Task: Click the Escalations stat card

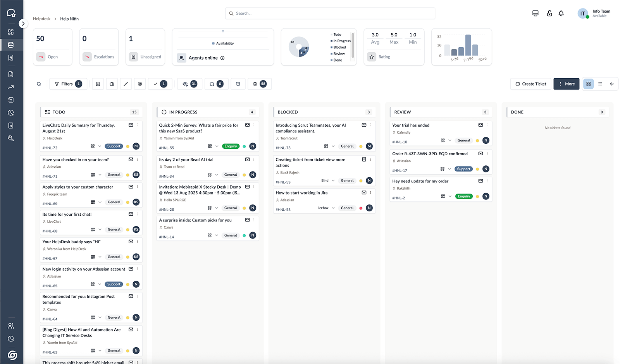Action: 99,47
